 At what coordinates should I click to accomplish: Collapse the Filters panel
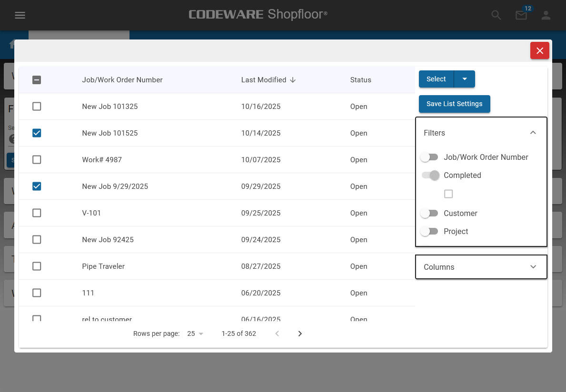(533, 133)
